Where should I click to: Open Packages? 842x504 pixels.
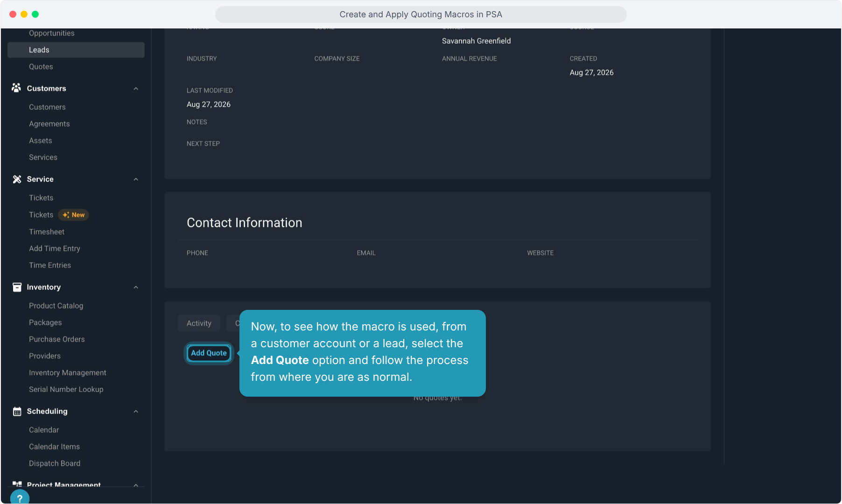pyautogui.click(x=45, y=322)
